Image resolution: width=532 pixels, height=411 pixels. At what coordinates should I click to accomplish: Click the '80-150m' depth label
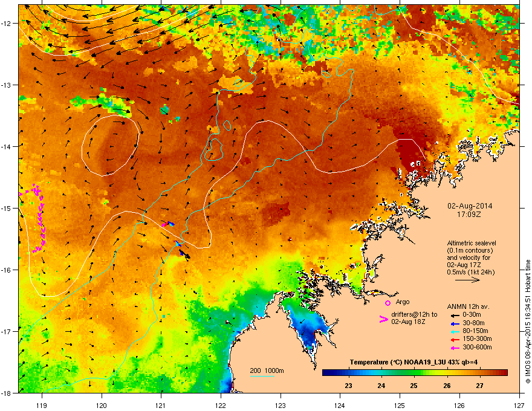(x=475, y=331)
